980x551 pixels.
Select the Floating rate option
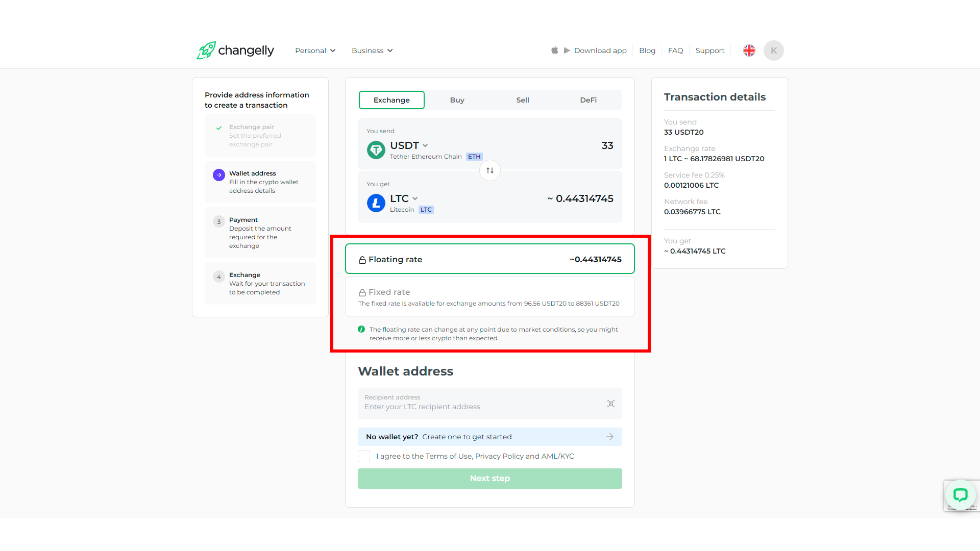coord(490,259)
